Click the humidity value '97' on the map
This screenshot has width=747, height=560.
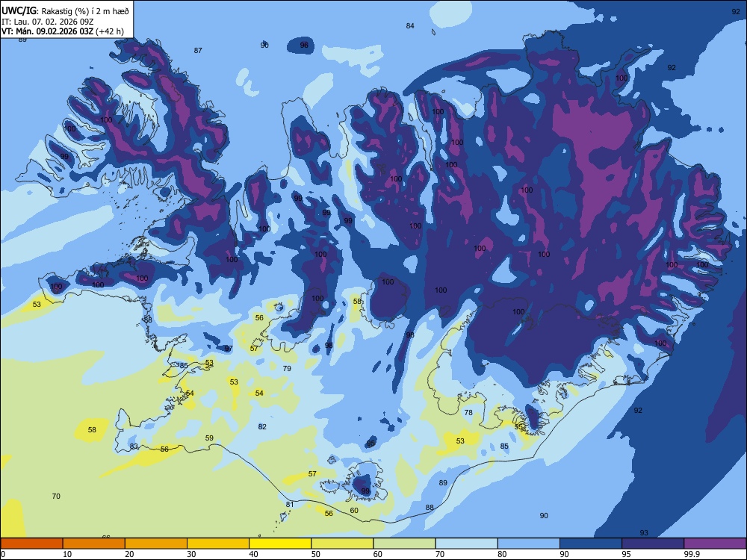[229, 349]
